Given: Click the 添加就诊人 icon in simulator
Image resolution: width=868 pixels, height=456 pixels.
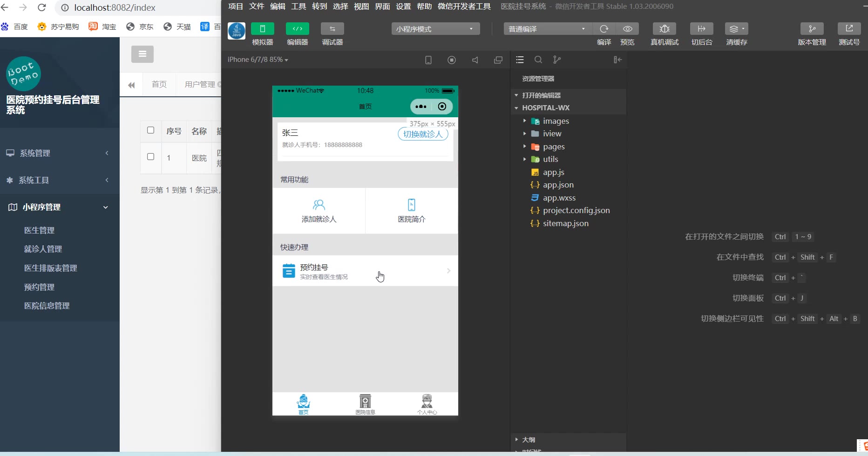Looking at the screenshot, I should [x=319, y=205].
